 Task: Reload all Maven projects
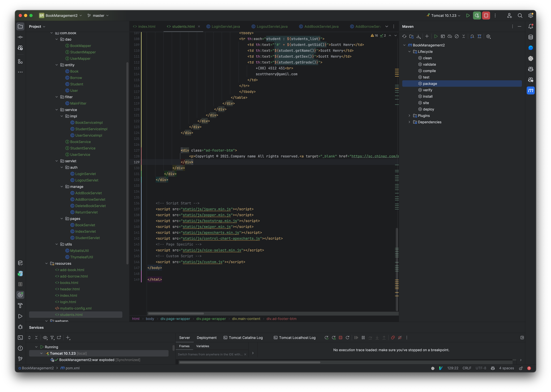click(x=404, y=36)
